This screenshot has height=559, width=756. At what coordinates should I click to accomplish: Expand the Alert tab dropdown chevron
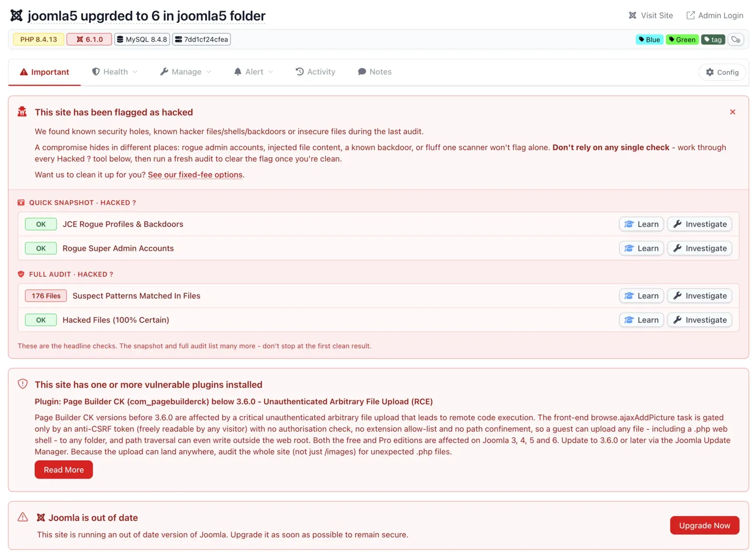click(x=271, y=72)
